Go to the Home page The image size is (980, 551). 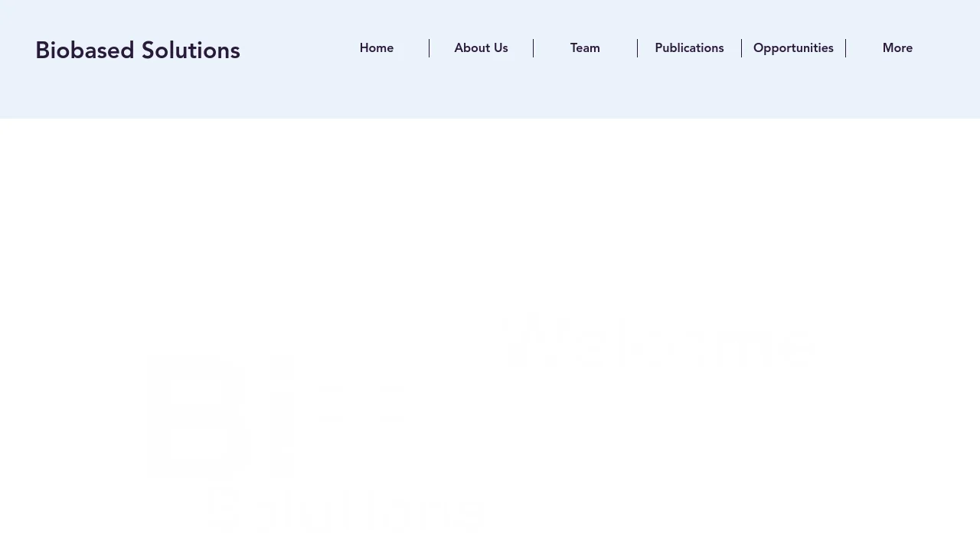[377, 48]
